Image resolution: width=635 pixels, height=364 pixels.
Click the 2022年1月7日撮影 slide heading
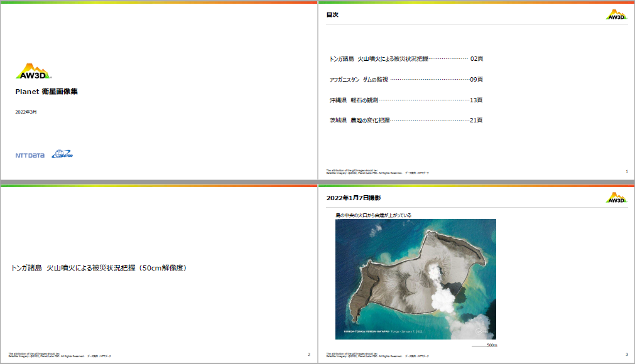click(x=353, y=198)
